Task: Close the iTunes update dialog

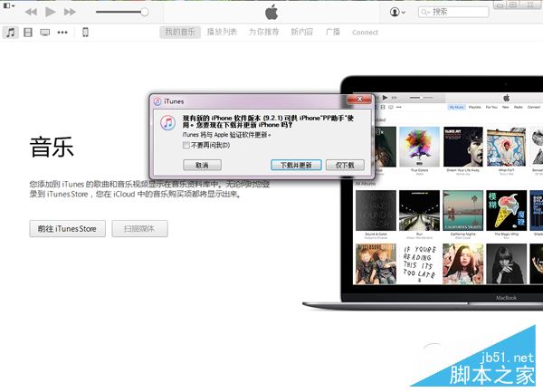Action: tap(359, 100)
